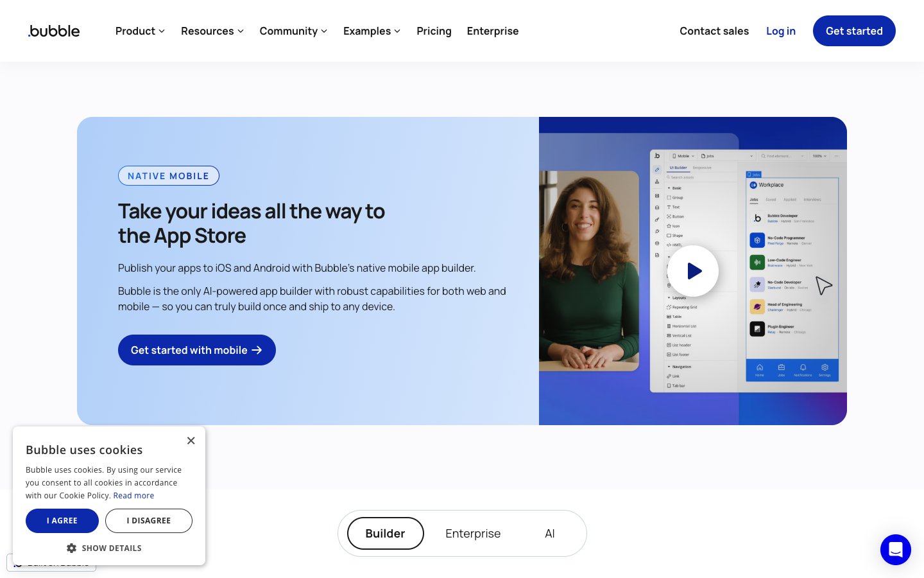
Task: Open the chat support widget
Action: tap(895, 550)
